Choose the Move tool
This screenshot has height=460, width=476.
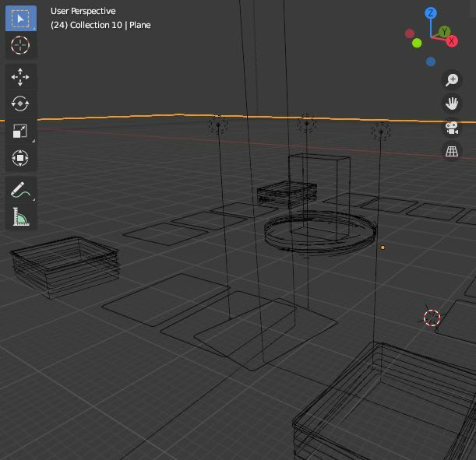(x=20, y=77)
